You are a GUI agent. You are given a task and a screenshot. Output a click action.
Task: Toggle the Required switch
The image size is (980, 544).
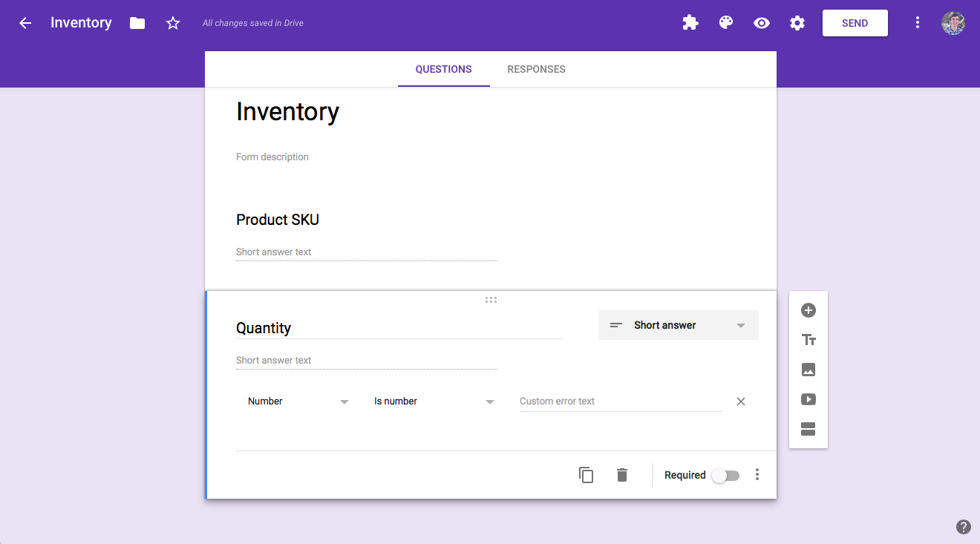point(725,476)
